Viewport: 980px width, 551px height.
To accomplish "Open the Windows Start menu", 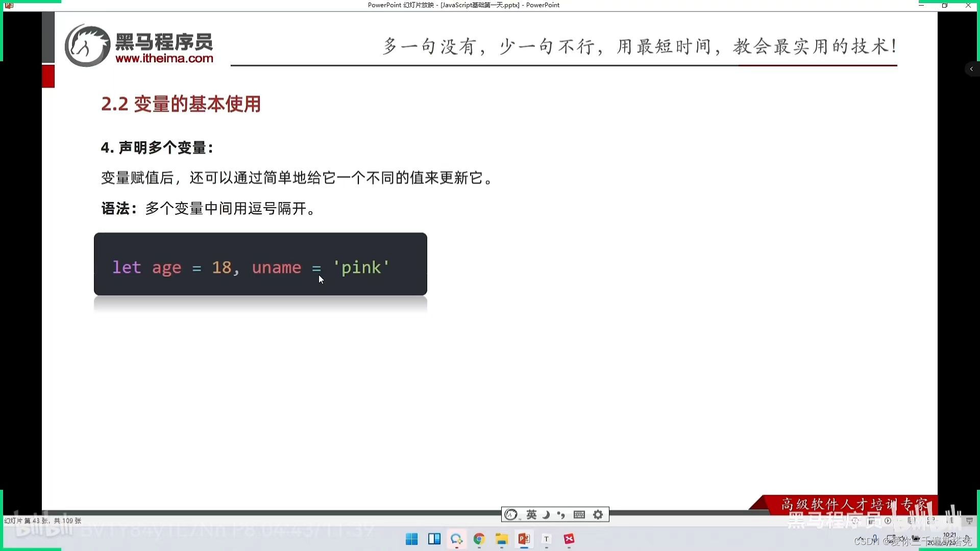I will 411,539.
